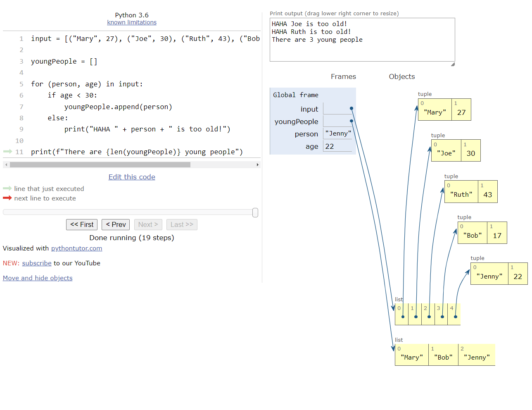The height and width of the screenshot is (410, 532).
Task: Click the value 43 in Ruth tuple
Action: pos(488,195)
